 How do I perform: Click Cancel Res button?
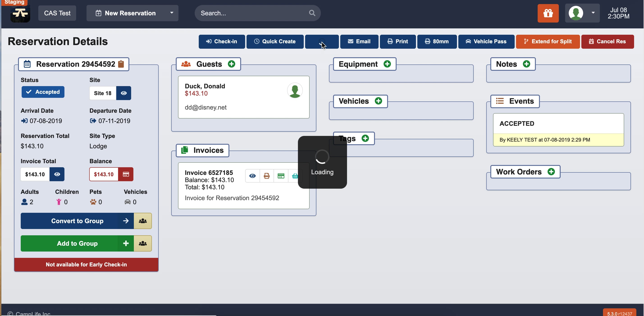608,41
